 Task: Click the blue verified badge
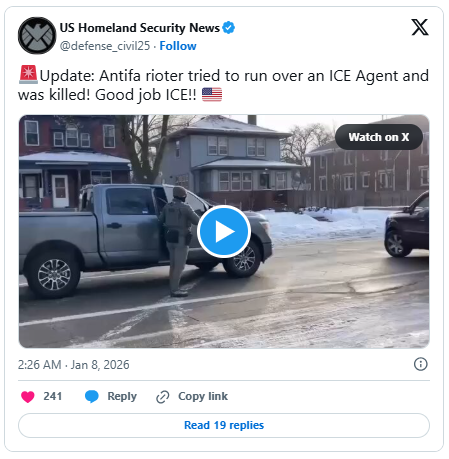228,28
